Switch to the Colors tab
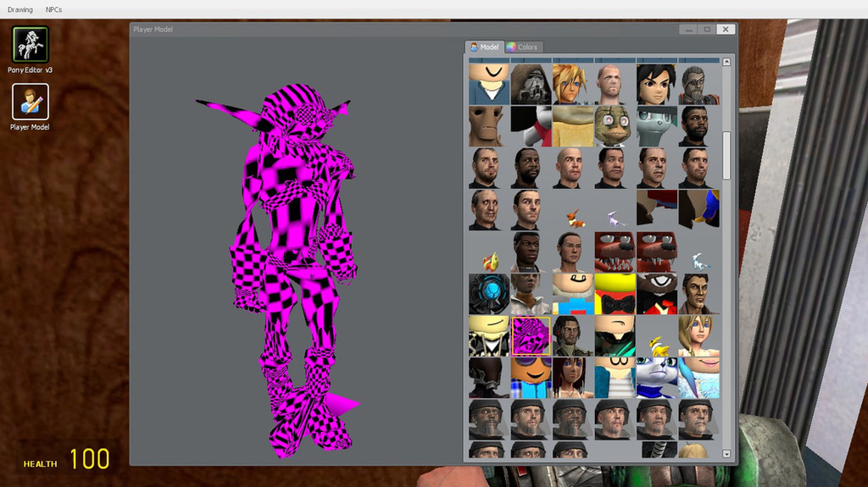Screen dimensions: 868x487 tap(523, 47)
